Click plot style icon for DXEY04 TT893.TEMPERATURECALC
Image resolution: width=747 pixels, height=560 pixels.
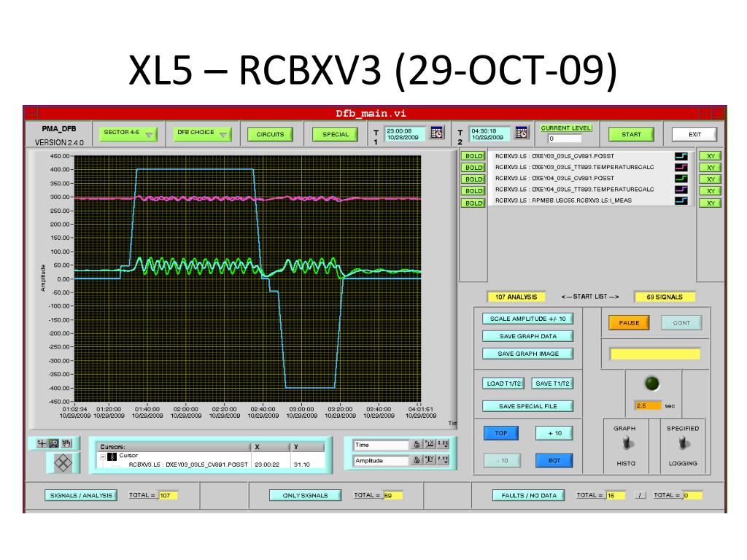(x=681, y=190)
